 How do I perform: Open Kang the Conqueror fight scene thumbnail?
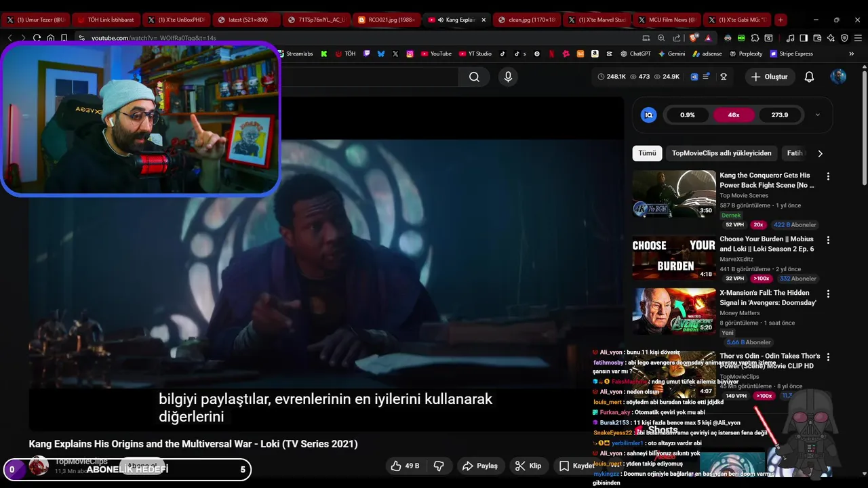click(674, 194)
